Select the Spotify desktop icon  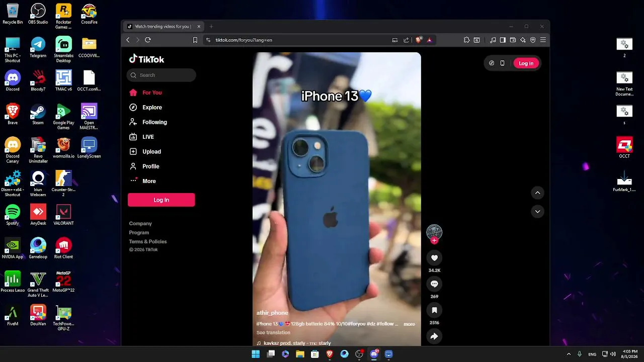(13, 215)
